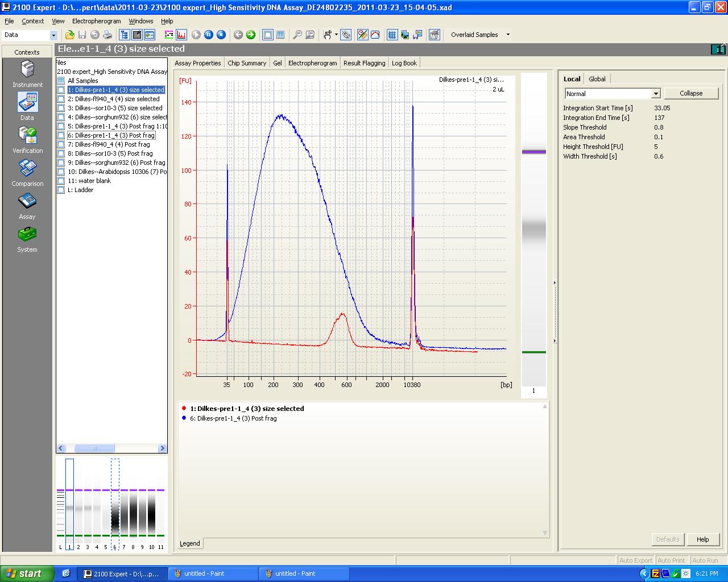Click the Windows start button
This screenshot has width=728, height=582.
click(x=27, y=573)
